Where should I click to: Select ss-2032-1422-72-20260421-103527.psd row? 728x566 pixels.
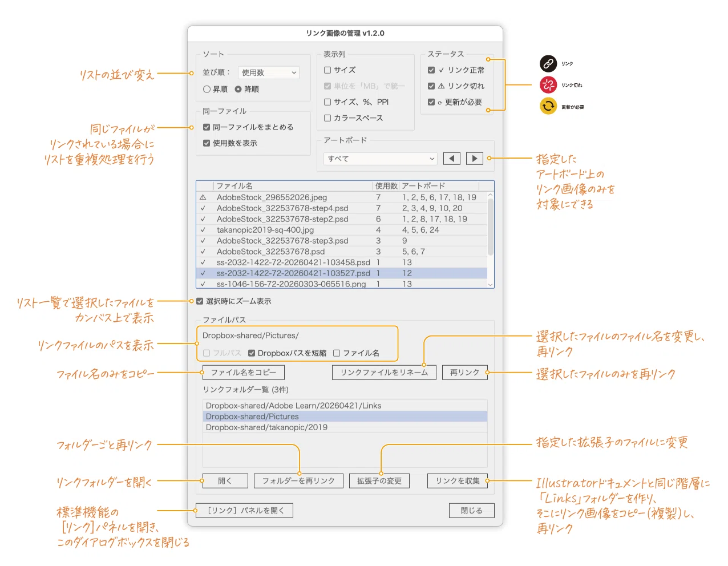tap(342, 273)
